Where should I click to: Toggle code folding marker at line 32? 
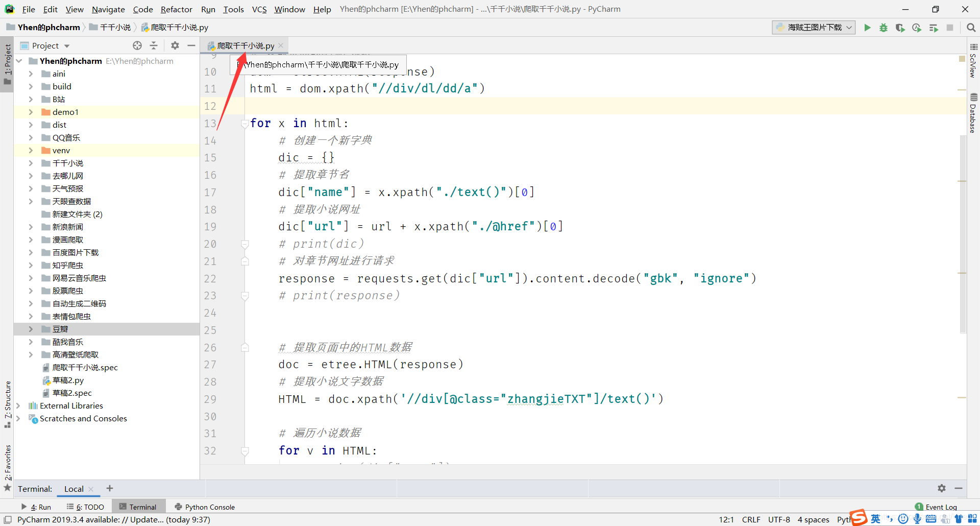245,451
